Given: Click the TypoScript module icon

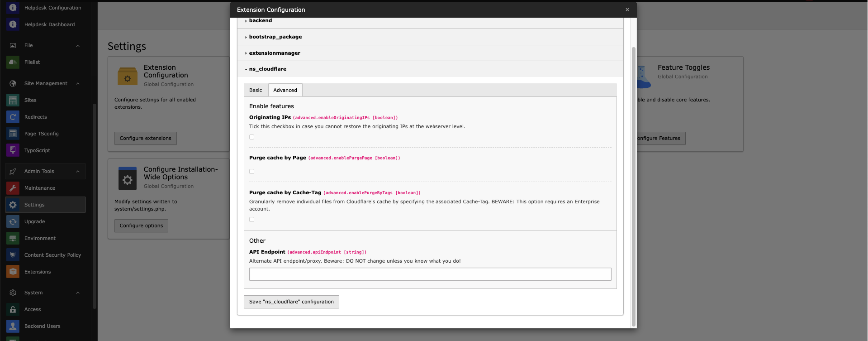Looking at the screenshot, I should pos(13,150).
